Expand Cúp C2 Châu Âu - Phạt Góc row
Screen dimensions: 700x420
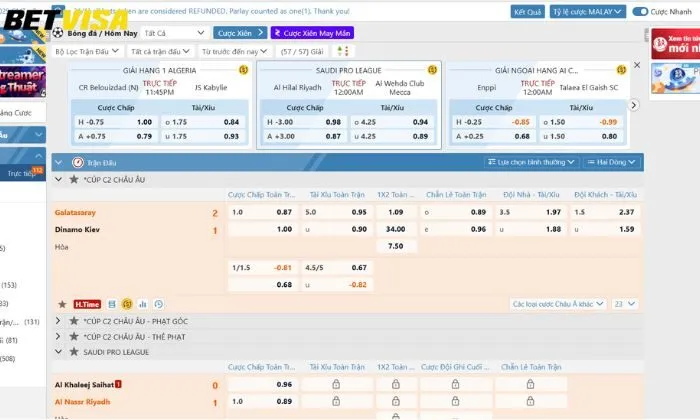click(59, 320)
